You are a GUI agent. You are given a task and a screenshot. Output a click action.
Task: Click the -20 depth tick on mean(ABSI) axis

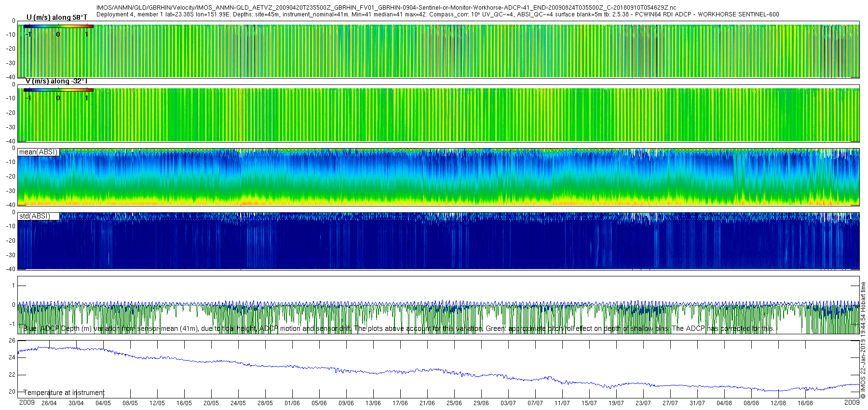[10, 177]
